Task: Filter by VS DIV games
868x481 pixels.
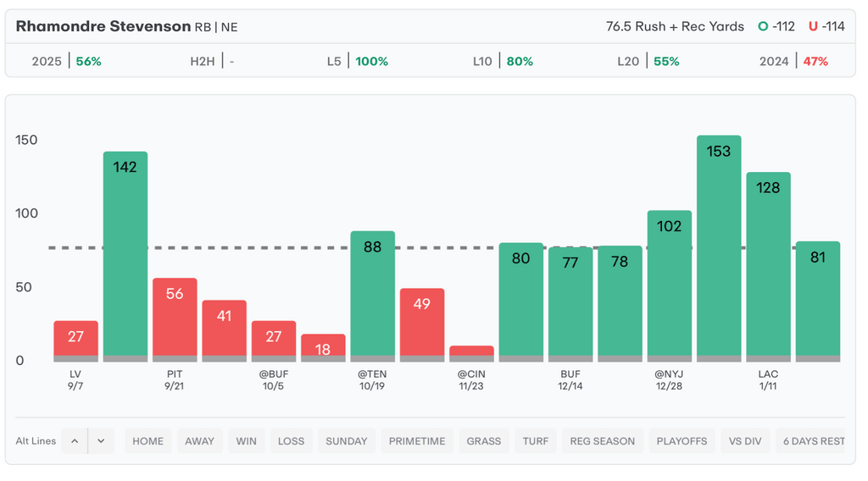Action: pos(745,441)
